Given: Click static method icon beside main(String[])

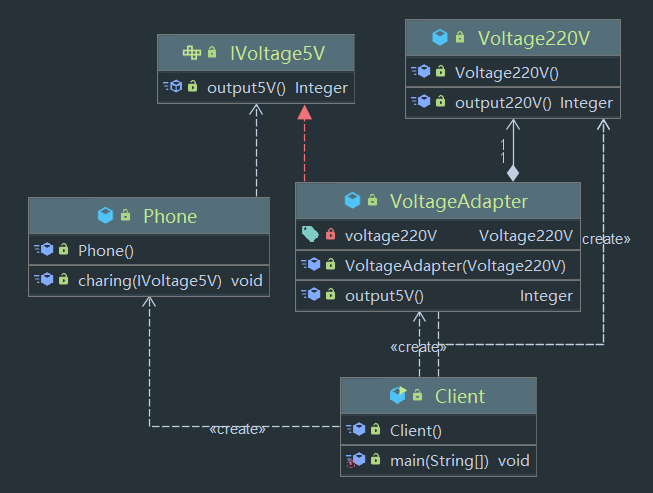Looking at the screenshot, I should click(356, 460).
